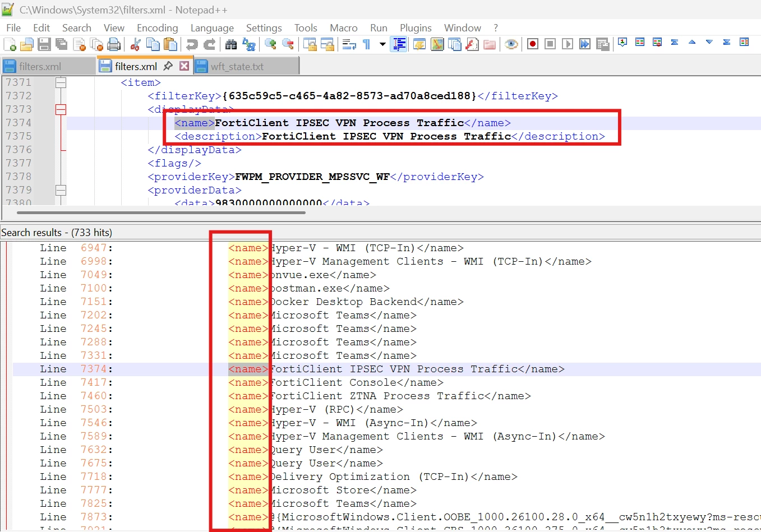761x532 pixels.
Task: Open Folder as Workspace icon
Action: pos(490,44)
